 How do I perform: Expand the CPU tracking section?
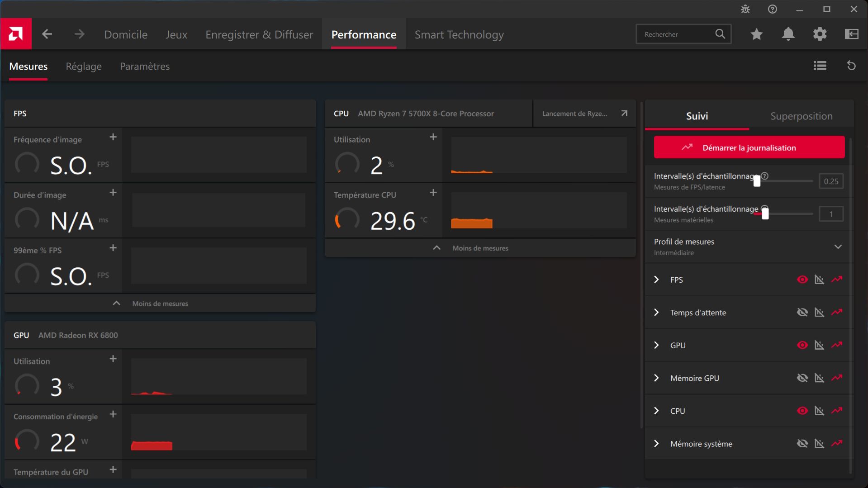[x=657, y=411]
